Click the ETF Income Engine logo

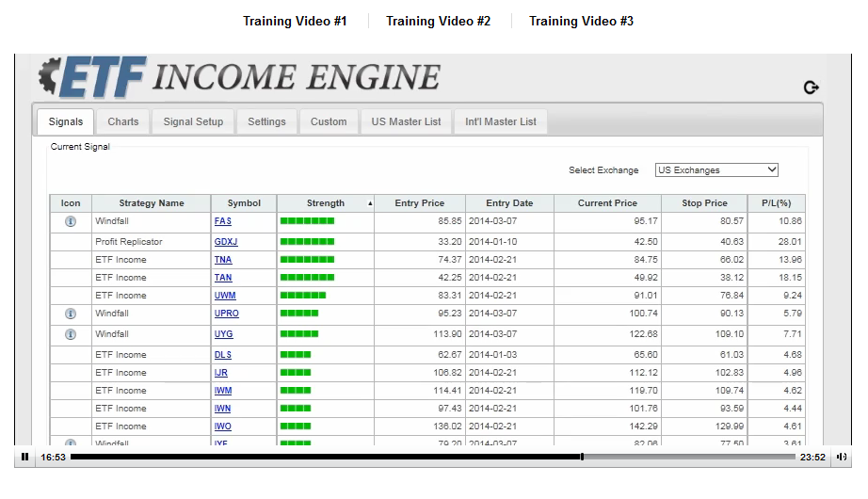(239, 76)
